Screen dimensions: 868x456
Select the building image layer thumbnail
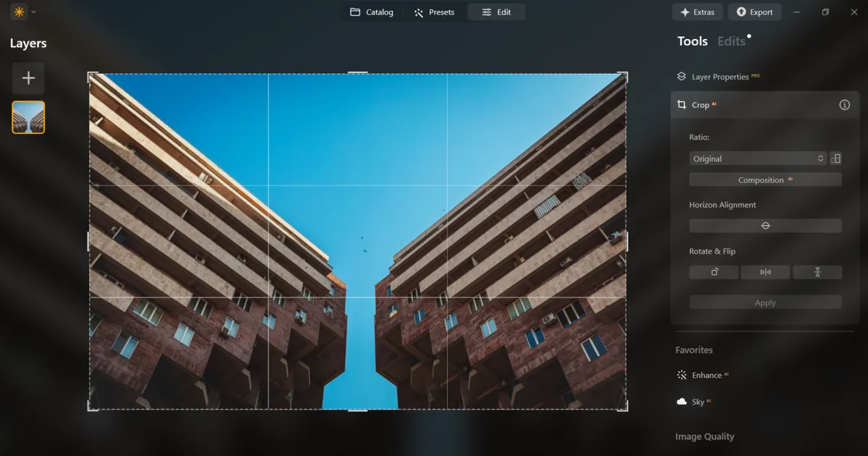[27, 117]
